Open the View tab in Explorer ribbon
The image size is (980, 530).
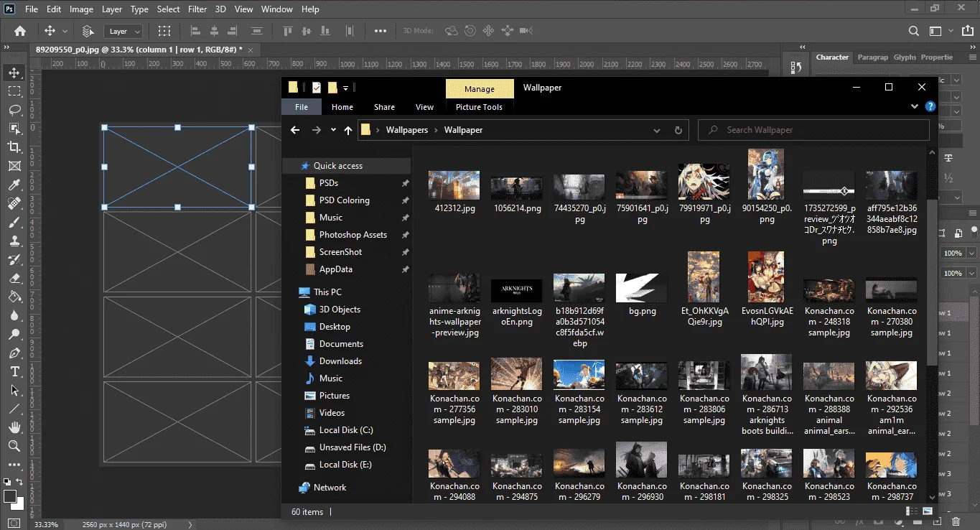425,107
